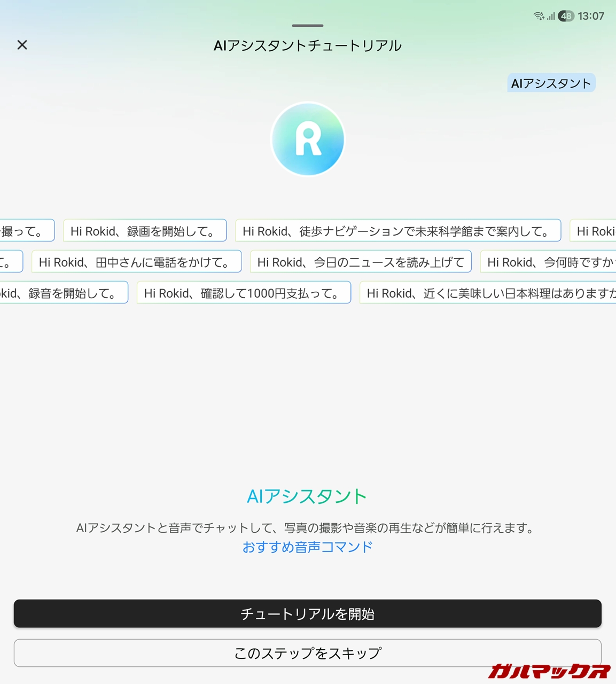Tap the 13:07 clock in status bar
The image size is (616, 684).
coord(591,16)
